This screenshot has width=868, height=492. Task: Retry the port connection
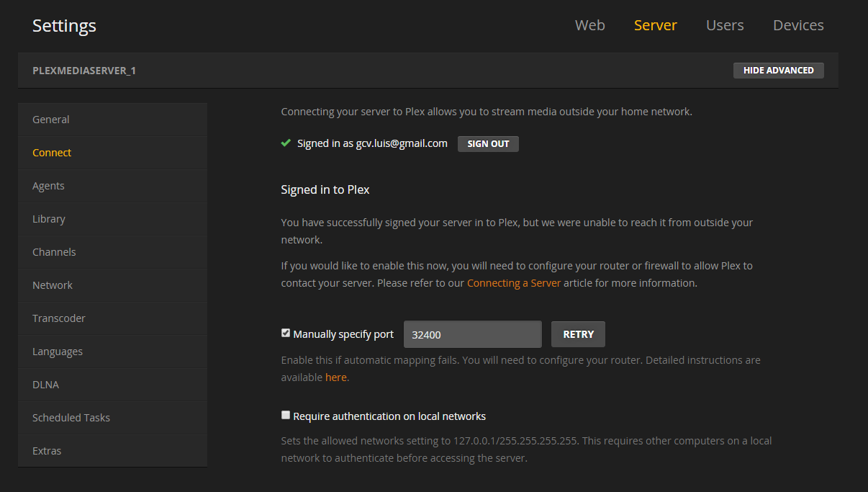578,334
